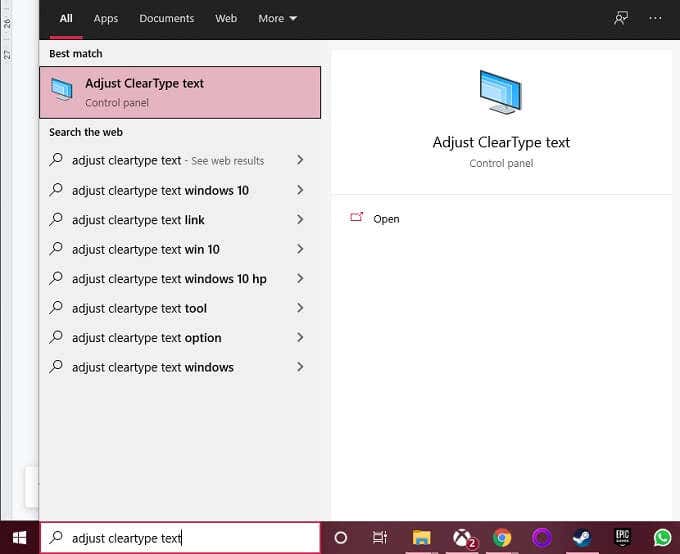Open File Explorer from taskbar

click(421, 538)
